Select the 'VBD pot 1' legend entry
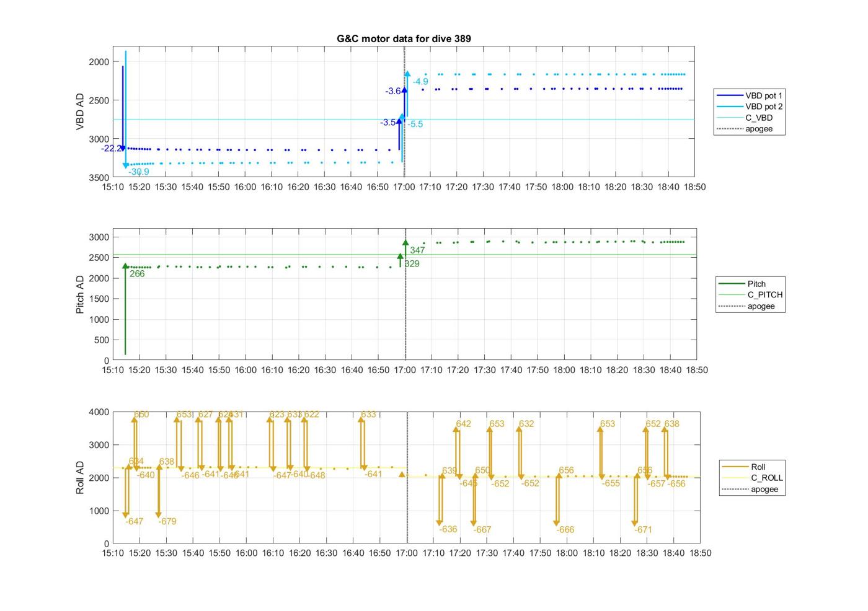Viewport: 868px width, 611px height. 750,95
